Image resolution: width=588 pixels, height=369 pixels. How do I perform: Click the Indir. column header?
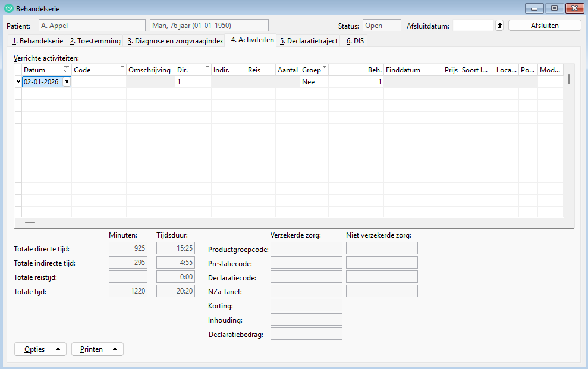click(x=228, y=70)
